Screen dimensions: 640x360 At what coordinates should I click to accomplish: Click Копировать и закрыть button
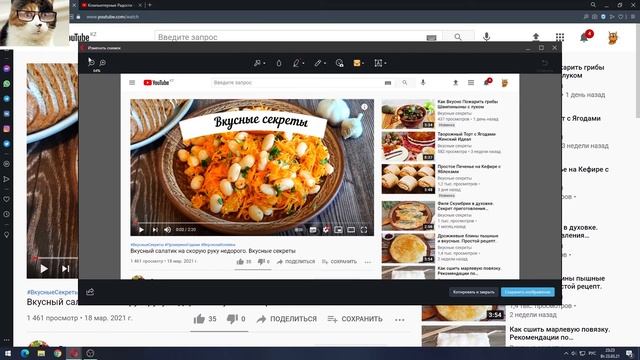coord(473,292)
